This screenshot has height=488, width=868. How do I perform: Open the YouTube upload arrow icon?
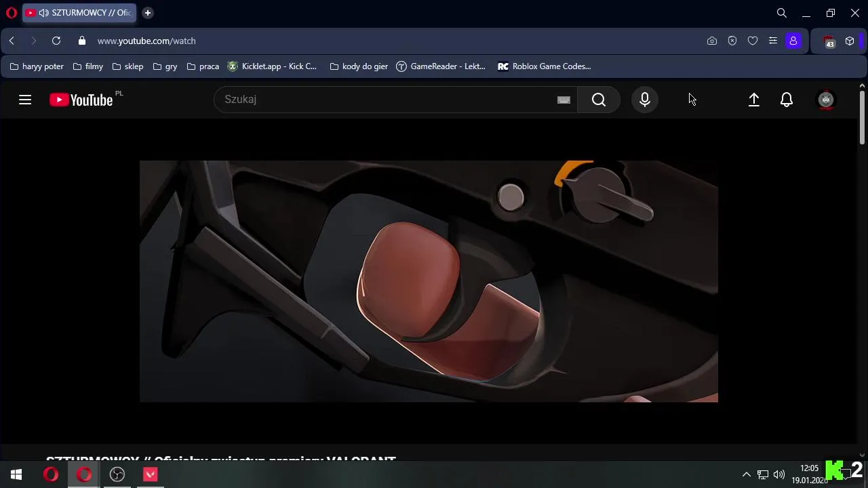point(754,100)
